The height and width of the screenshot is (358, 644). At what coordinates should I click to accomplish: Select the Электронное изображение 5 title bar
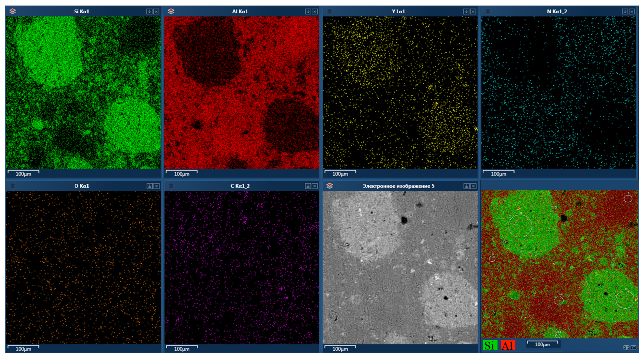pyautogui.click(x=398, y=186)
